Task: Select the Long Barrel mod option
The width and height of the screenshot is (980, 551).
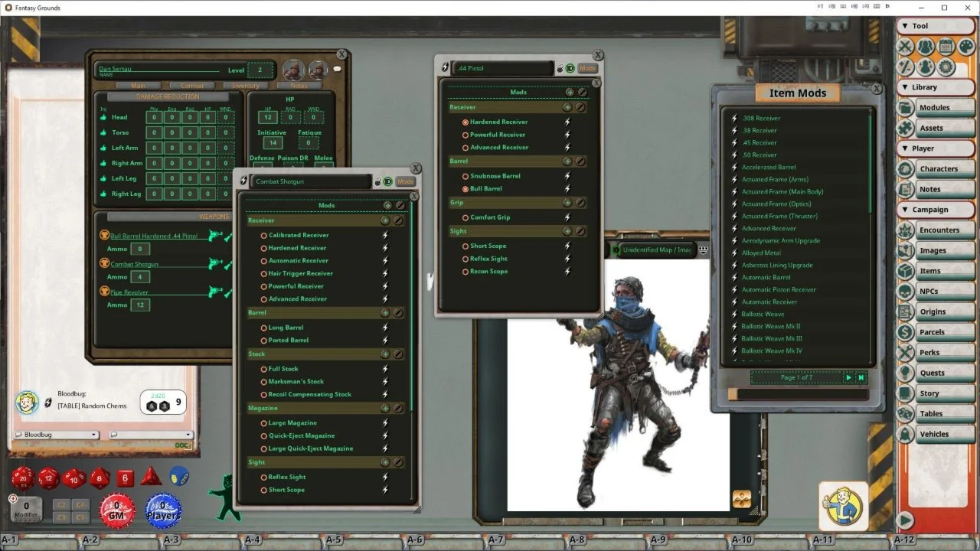Action: [264, 328]
